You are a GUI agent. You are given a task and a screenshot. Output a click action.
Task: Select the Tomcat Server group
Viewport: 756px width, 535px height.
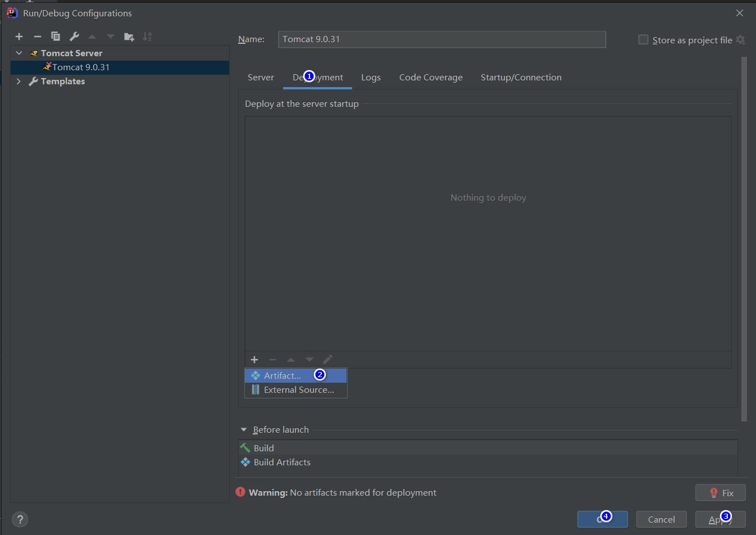pos(120,53)
